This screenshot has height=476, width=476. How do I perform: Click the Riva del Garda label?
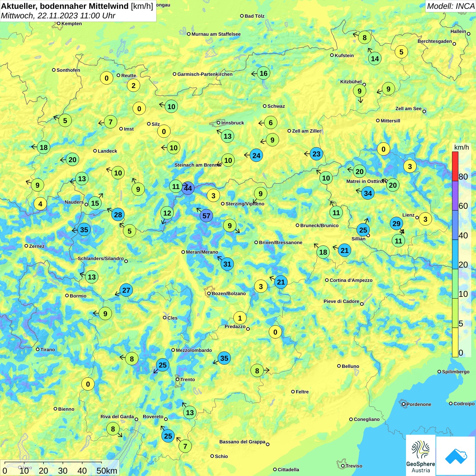pyautogui.click(x=117, y=417)
